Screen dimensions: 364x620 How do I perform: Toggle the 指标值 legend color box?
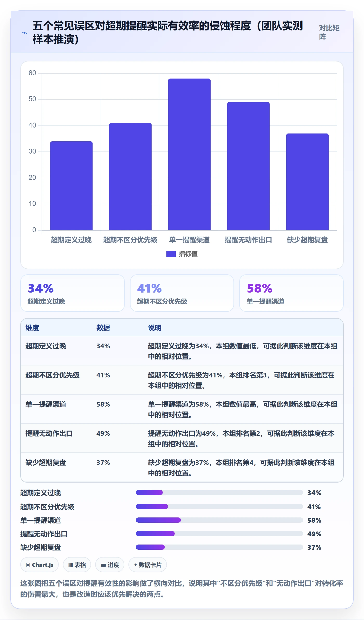point(171,254)
